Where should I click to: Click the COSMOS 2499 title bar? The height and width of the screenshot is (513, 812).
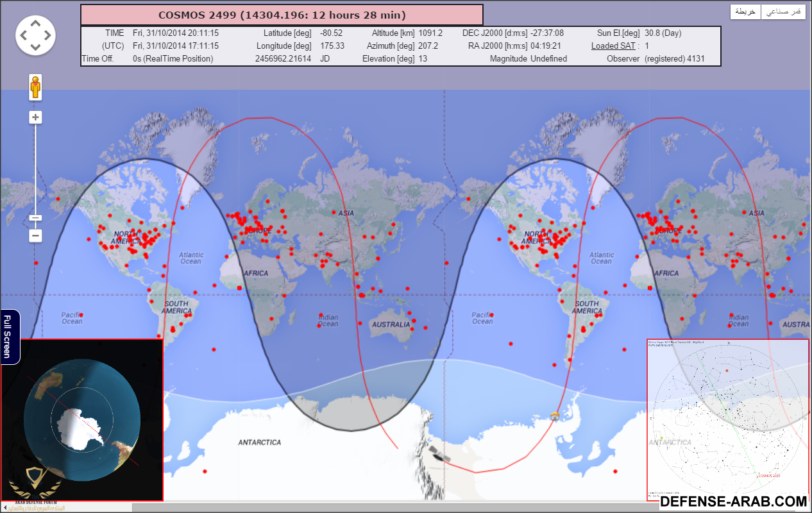[x=282, y=15]
